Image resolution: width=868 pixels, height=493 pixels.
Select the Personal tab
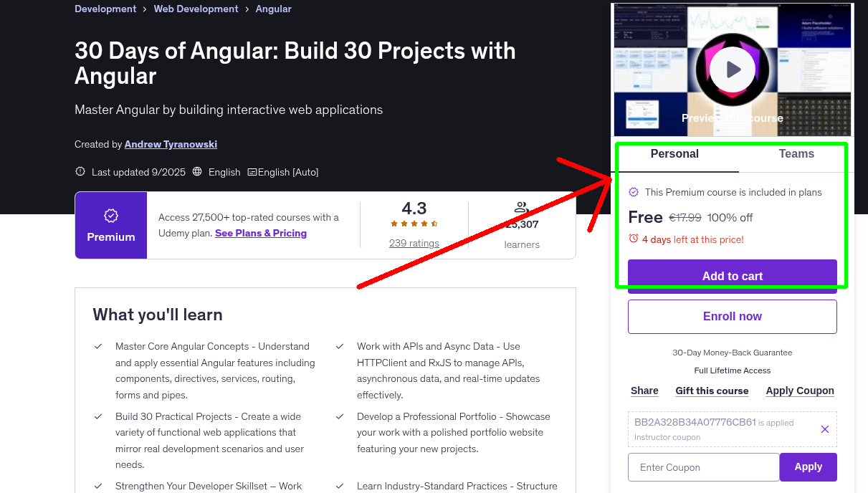(x=674, y=153)
